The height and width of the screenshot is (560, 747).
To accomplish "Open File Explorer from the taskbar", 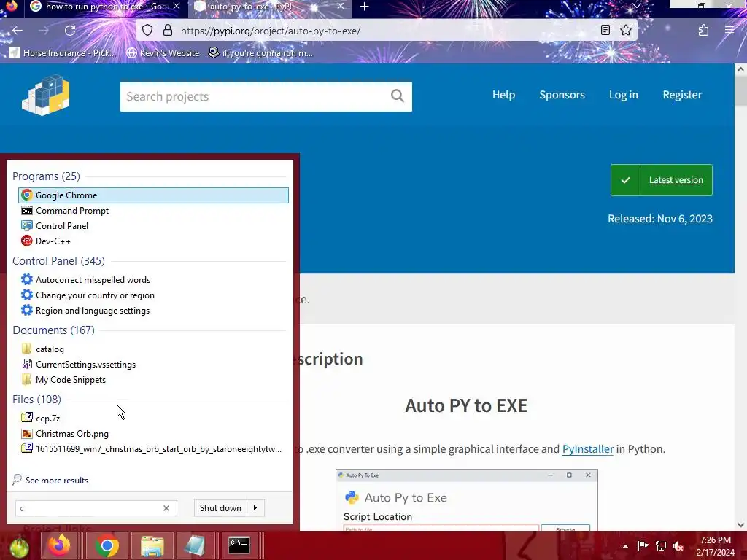I will tap(152, 545).
